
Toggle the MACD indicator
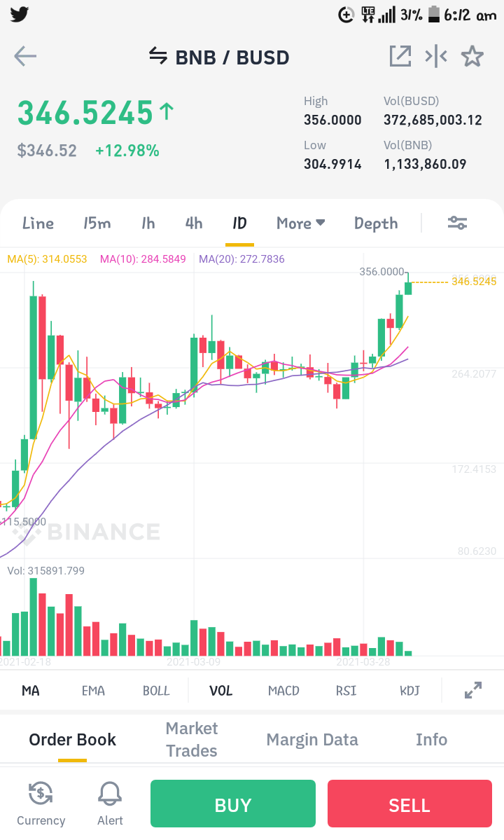coord(283,691)
